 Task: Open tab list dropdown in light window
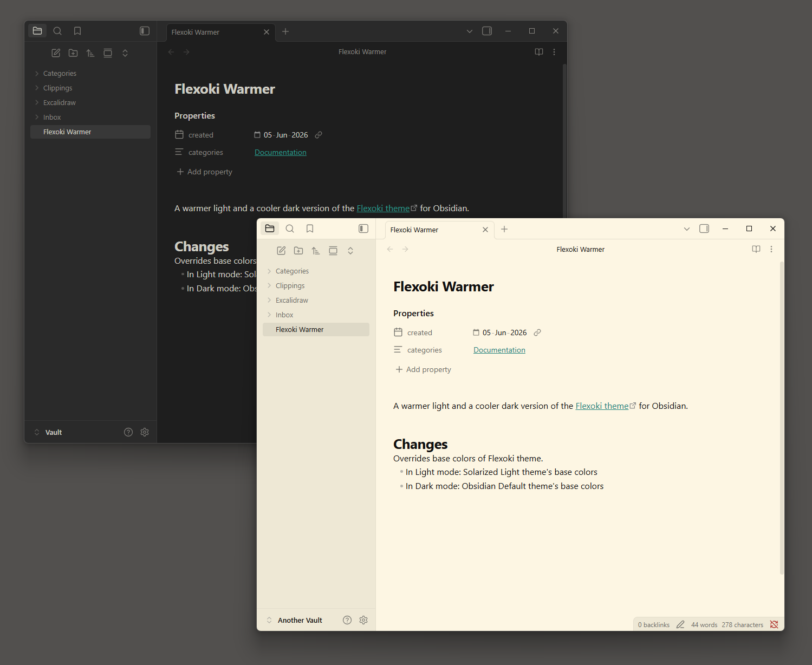tap(687, 229)
